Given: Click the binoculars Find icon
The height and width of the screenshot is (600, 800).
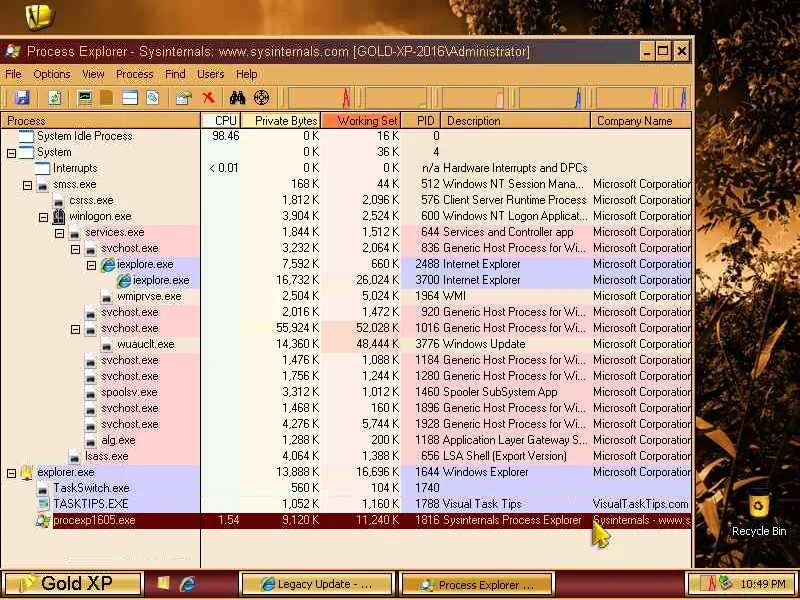Looking at the screenshot, I should (x=237, y=97).
